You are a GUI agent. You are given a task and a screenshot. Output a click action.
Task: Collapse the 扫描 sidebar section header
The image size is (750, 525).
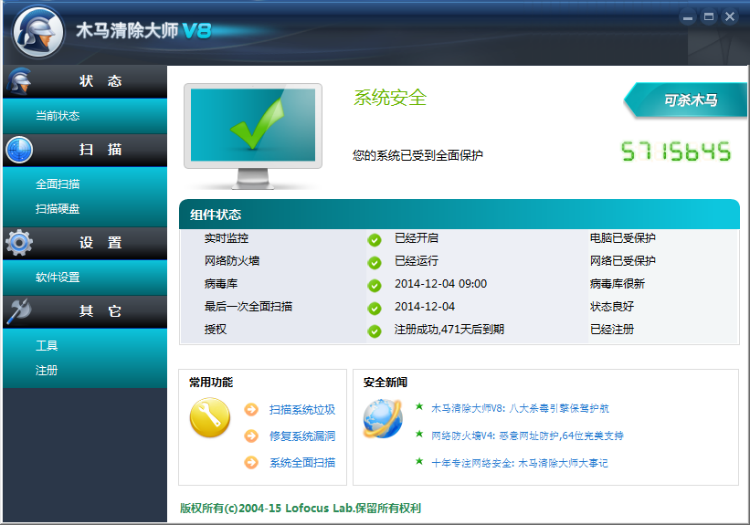[x=84, y=150]
